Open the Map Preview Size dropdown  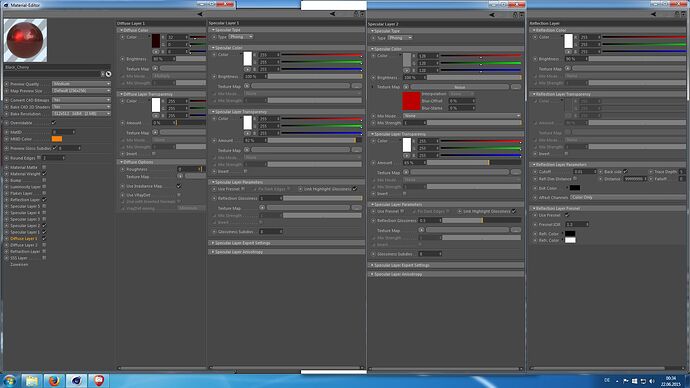[x=81, y=91]
